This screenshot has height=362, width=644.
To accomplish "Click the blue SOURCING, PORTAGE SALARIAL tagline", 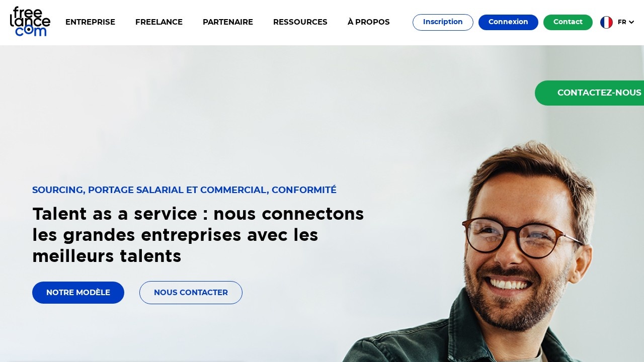I will (x=184, y=190).
